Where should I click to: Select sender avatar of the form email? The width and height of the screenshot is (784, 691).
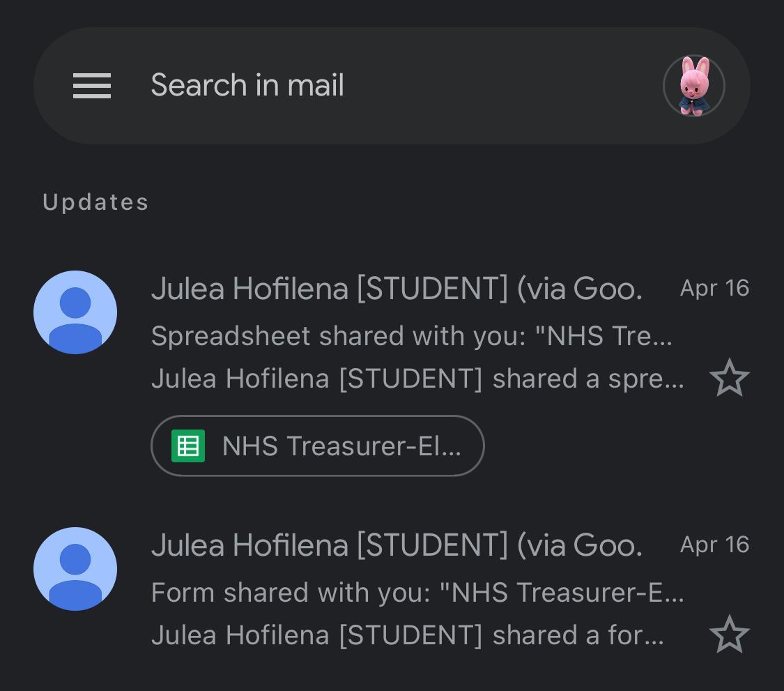[75, 569]
